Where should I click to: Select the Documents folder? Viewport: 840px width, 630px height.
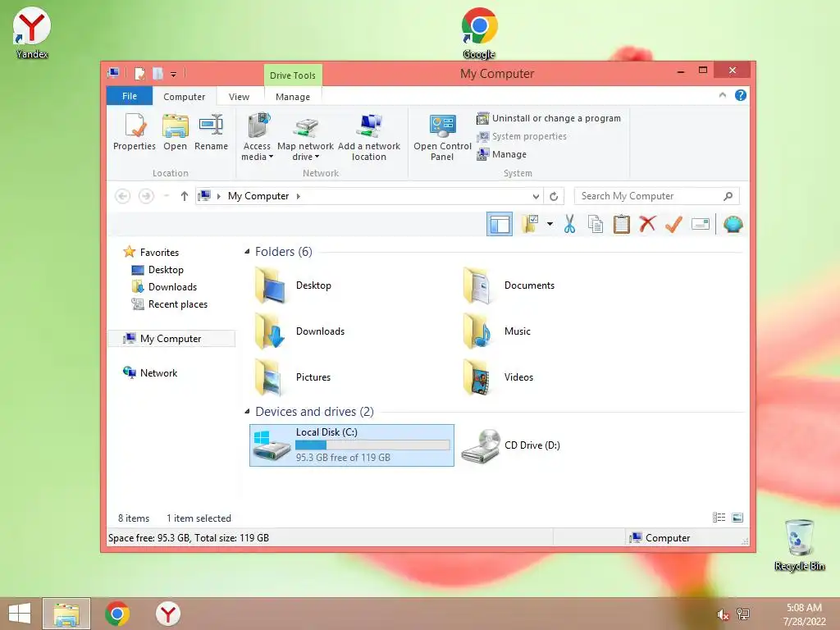point(509,285)
